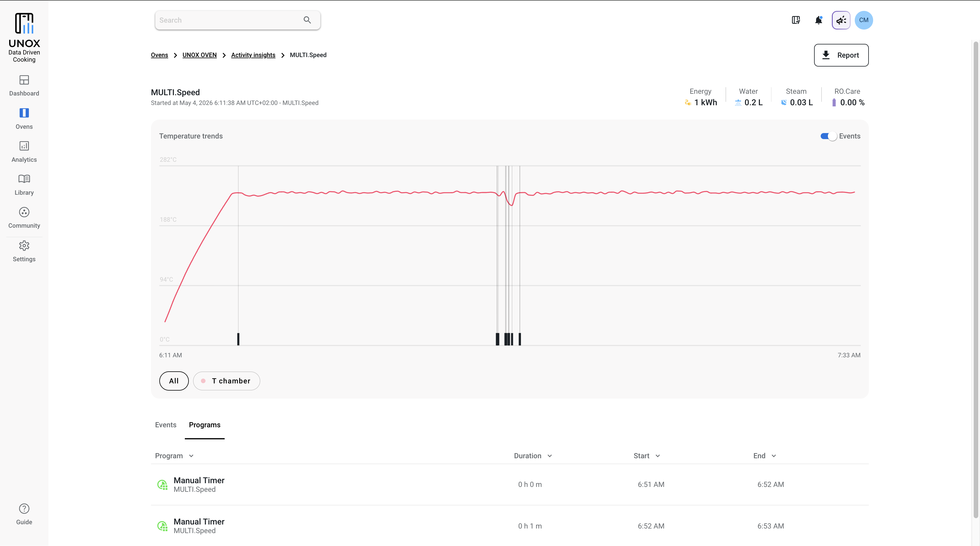Click the 1 kWh energy value

[x=705, y=102]
